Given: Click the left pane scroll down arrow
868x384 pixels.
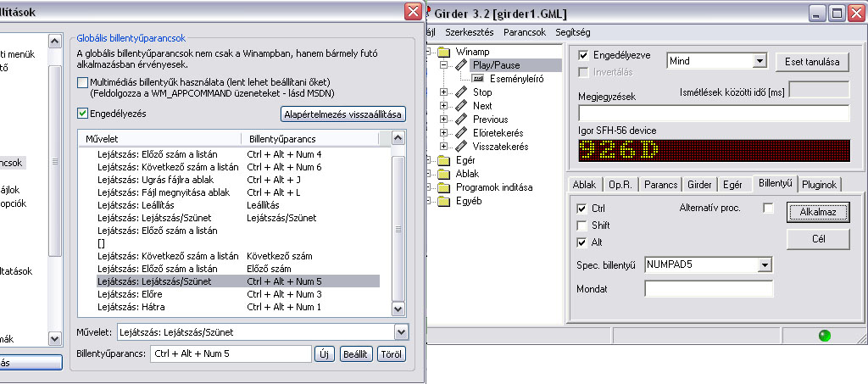Looking at the screenshot, I should tap(55, 338).
